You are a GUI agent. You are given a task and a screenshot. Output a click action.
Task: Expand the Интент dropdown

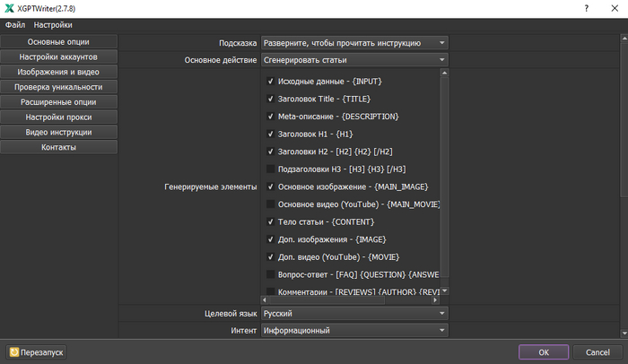pos(354,331)
